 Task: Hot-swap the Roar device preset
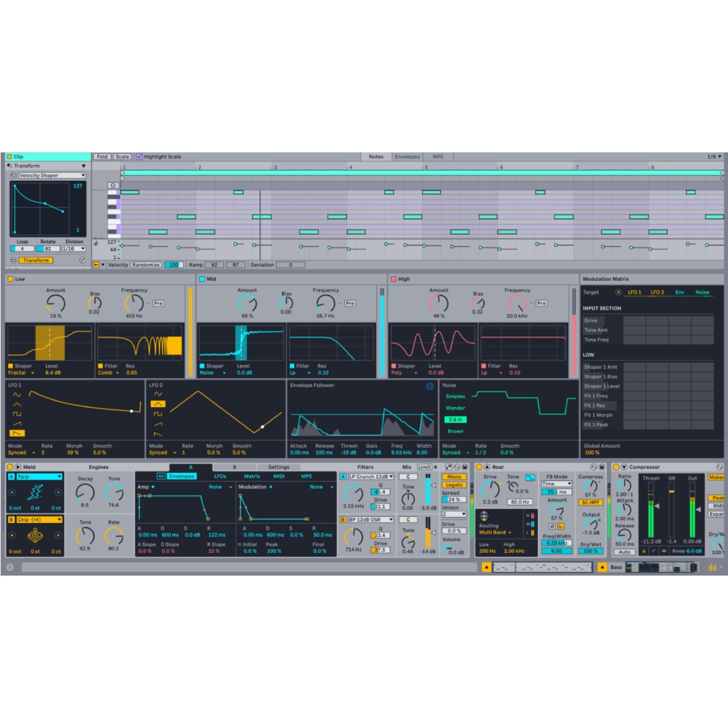tap(594, 467)
